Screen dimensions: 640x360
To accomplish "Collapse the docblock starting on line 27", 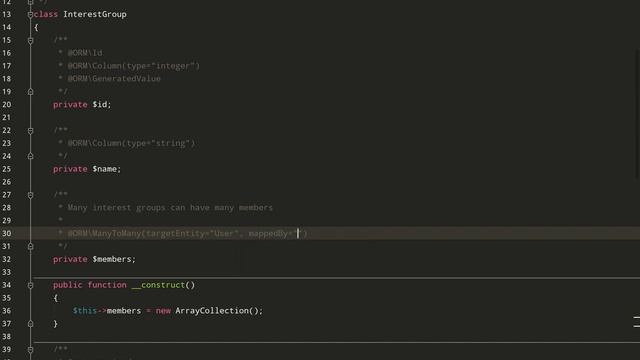I will click(31, 195).
